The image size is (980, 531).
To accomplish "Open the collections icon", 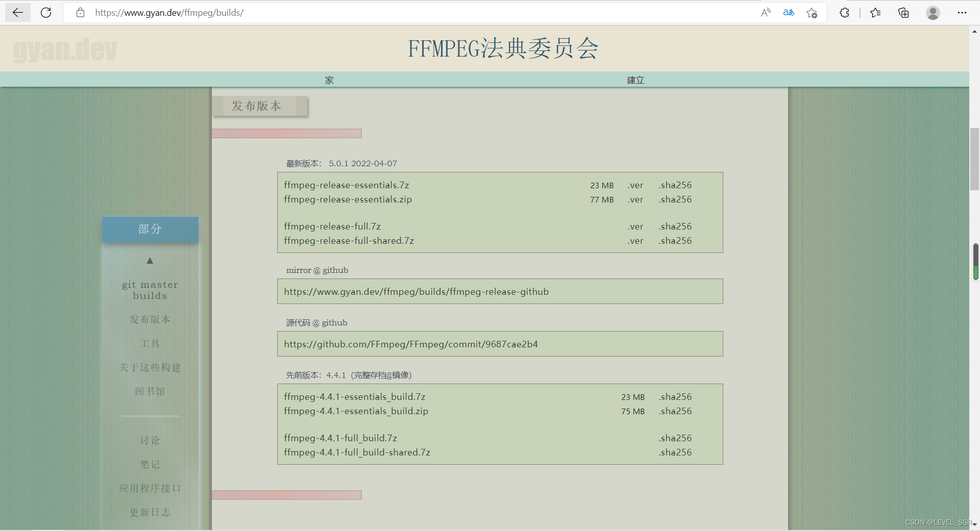I will (x=903, y=13).
